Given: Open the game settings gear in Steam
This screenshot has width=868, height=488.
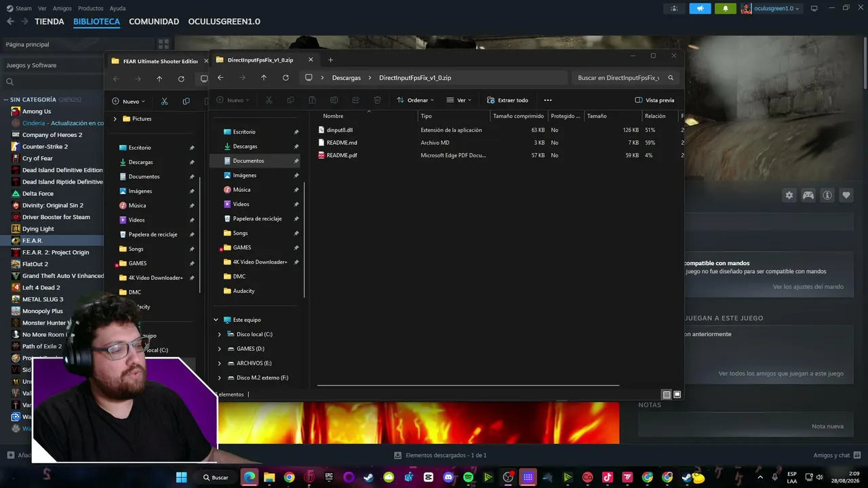Looking at the screenshot, I should click(x=789, y=195).
